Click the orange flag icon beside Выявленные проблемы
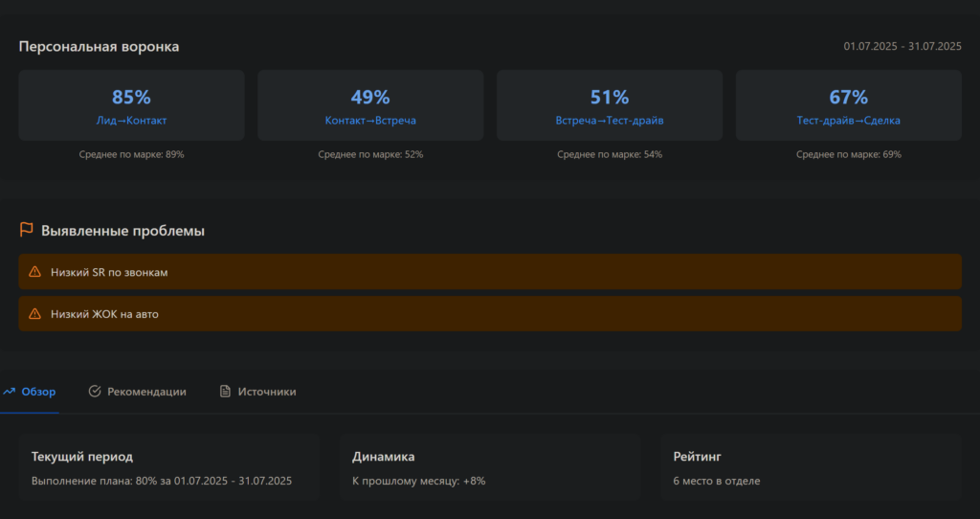Image resolution: width=980 pixels, height=519 pixels. click(27, 230)
